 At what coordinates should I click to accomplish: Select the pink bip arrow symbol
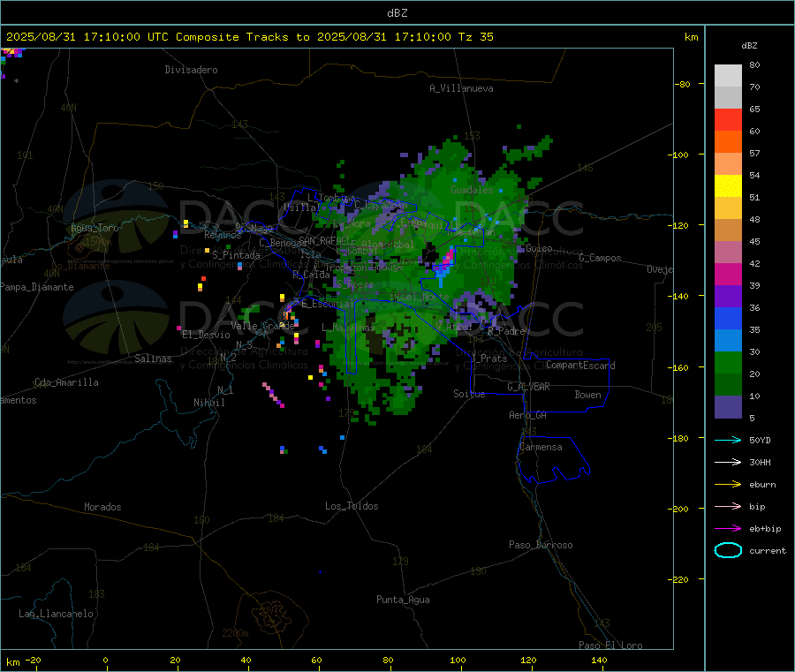pos(728,506)
